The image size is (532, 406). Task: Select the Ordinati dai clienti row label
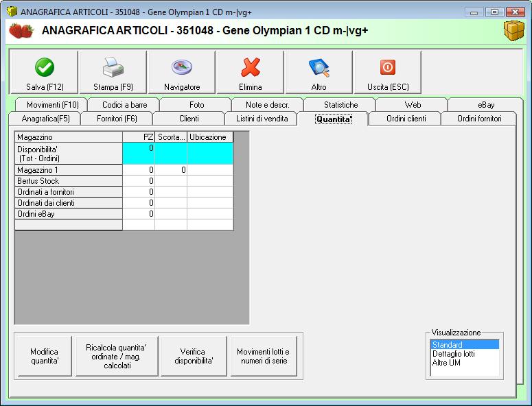[x=69, y=203]
